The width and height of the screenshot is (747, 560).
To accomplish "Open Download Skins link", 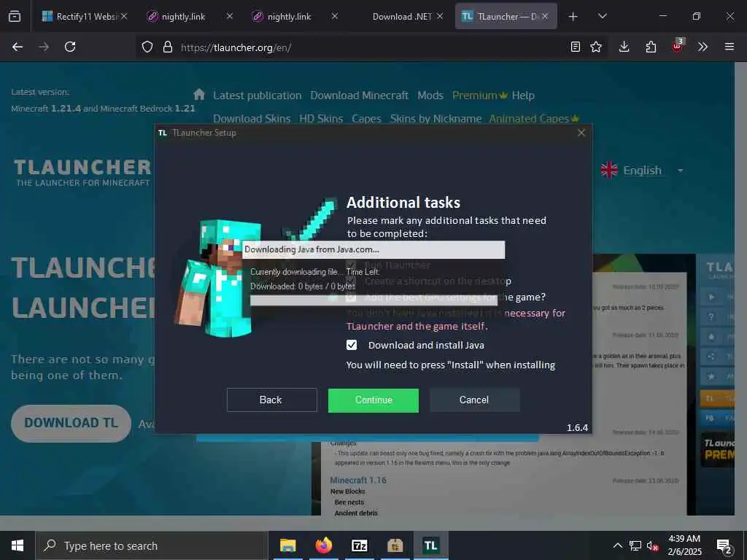I will (x=252, y=119).
